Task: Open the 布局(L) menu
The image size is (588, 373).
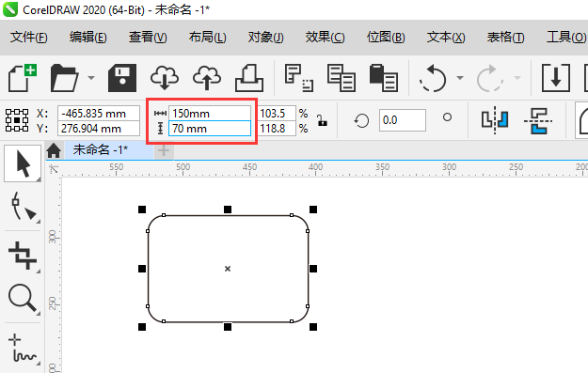Action: tap(207, 38)
